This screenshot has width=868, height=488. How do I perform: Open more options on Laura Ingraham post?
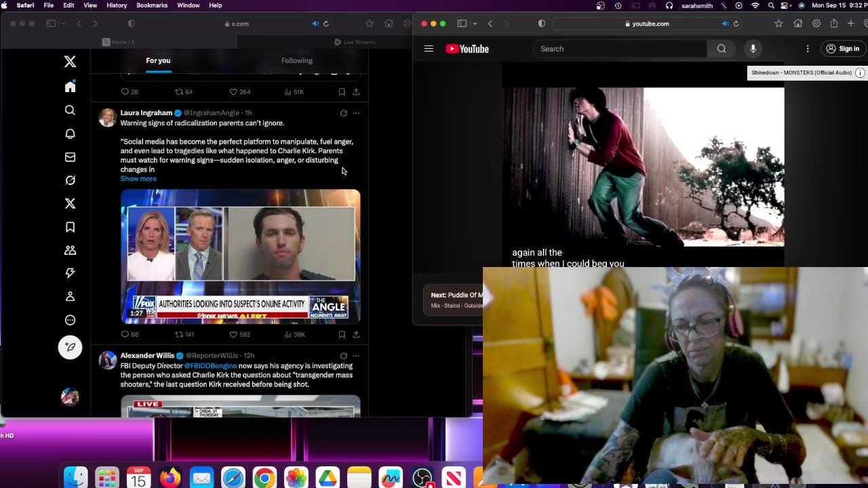[356, 113]
